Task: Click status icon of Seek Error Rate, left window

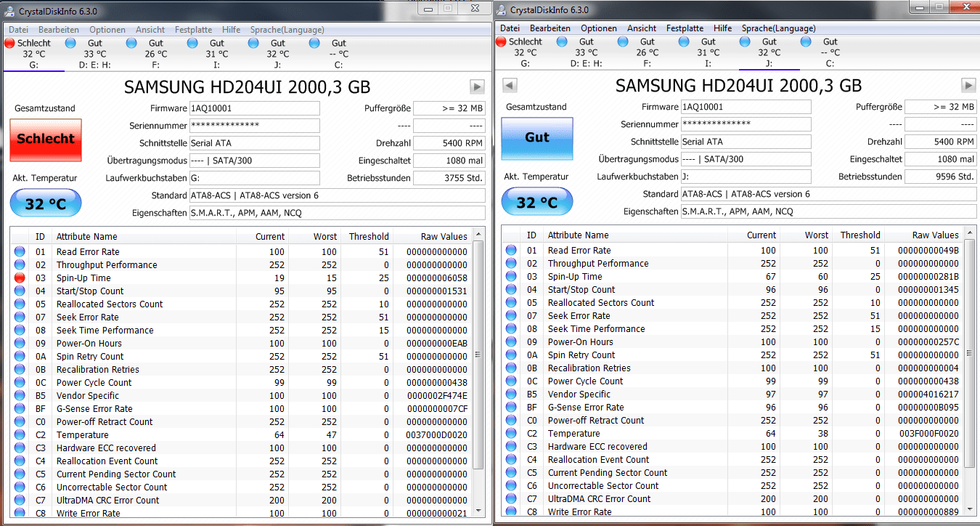Action: [x=20, y=317]
